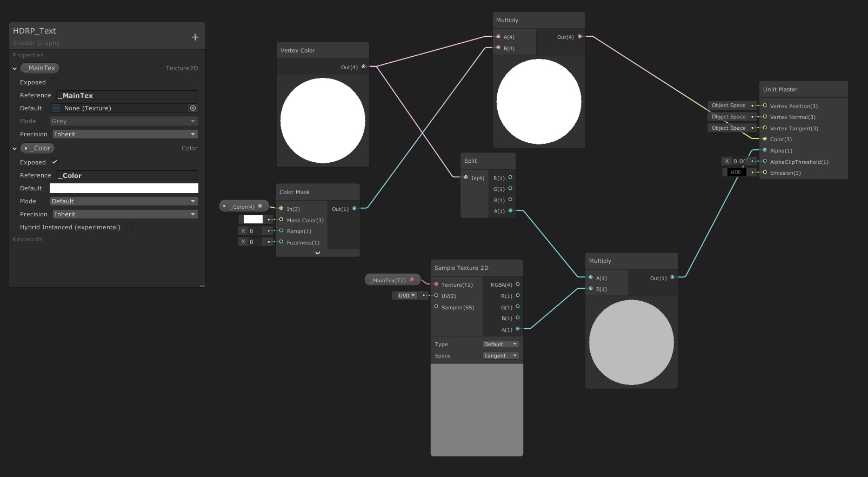This screenshot has height=477, width=868.
Task: Click Color Mask Range X value field
Action: pos(255,231)
